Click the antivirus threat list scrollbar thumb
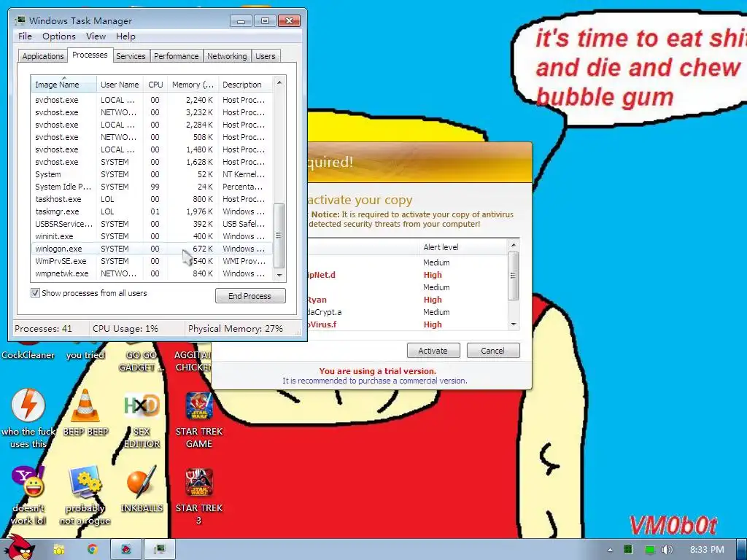Screen dimensions: 747x560 pyautogui.click(x=513, y=276)
